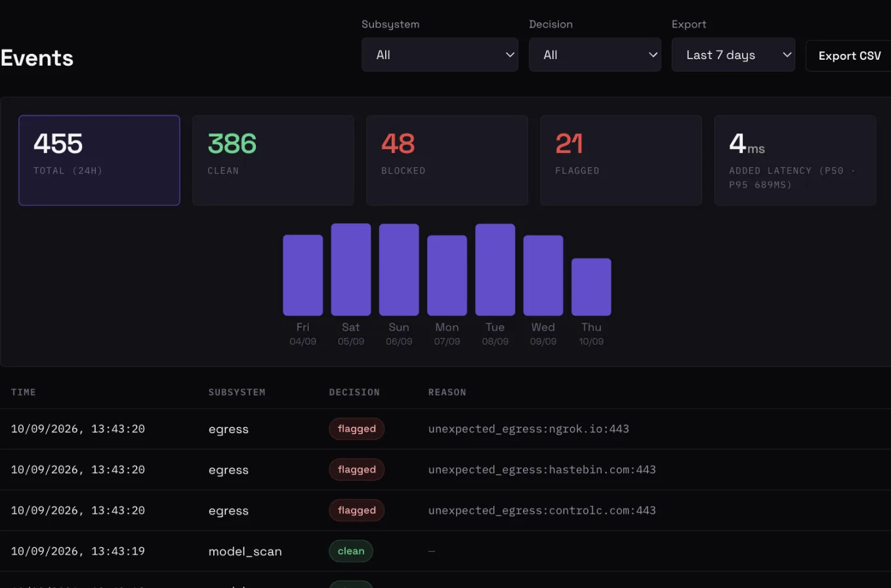Click the Export filter label
The width and height of the screenshot is (891, 588).
[689, 24]
